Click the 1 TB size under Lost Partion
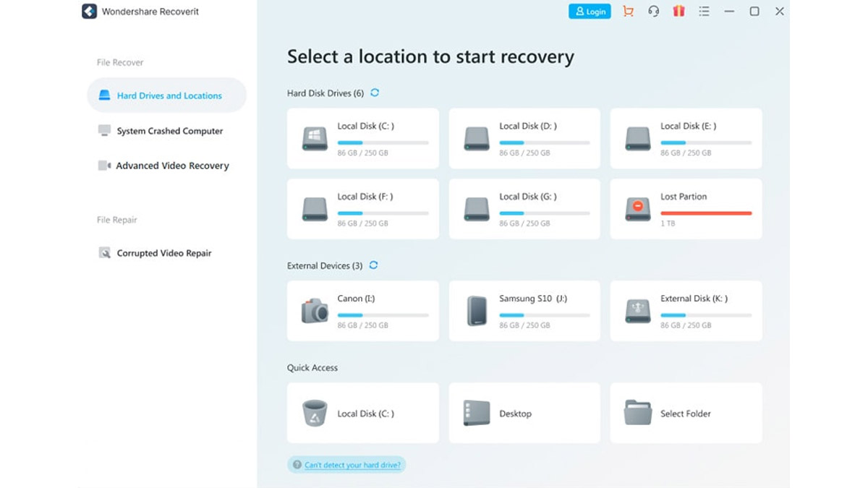This screenshot has height=488, width=868. tap(667, 223)
